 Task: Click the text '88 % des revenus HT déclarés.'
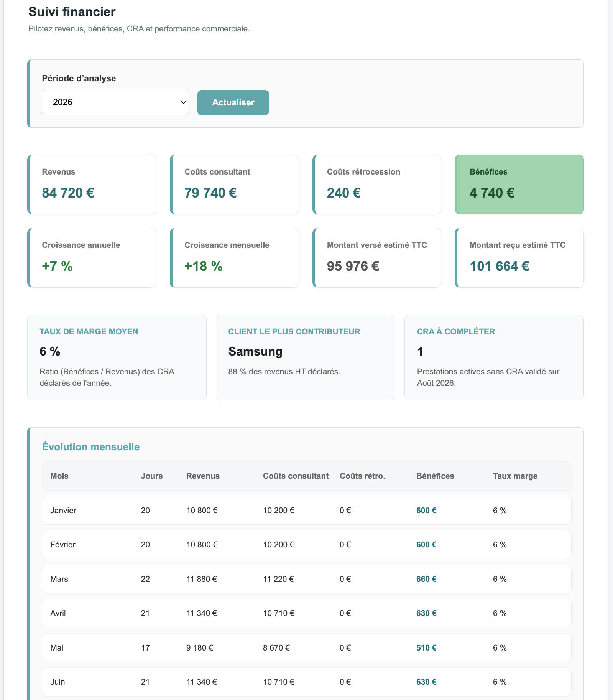[284, 372]
